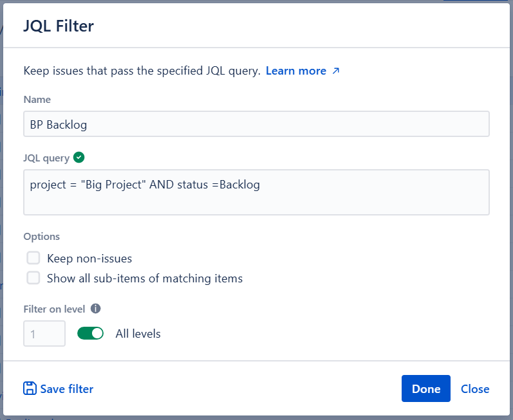Click the Filter on level info icon
The width and height of the screenshot is (513, 420).
[96, 308]
